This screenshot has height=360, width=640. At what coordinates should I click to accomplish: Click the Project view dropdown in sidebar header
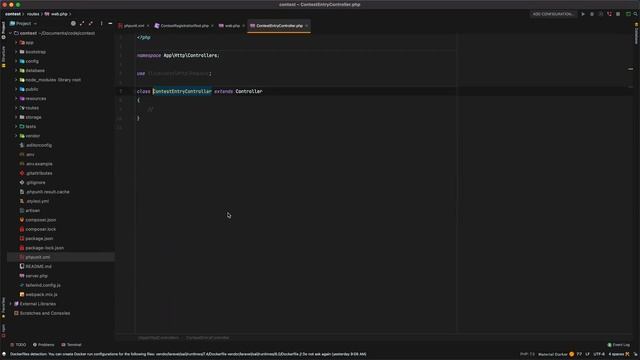(x=23, y=23)
